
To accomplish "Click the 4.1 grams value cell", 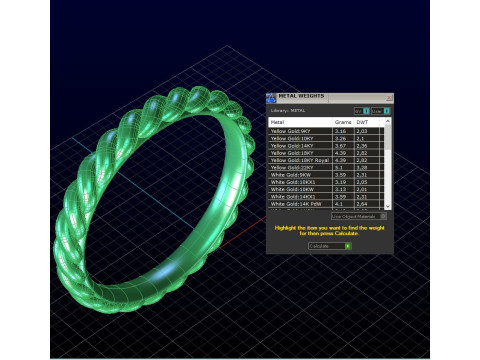I will coord(343,204).
